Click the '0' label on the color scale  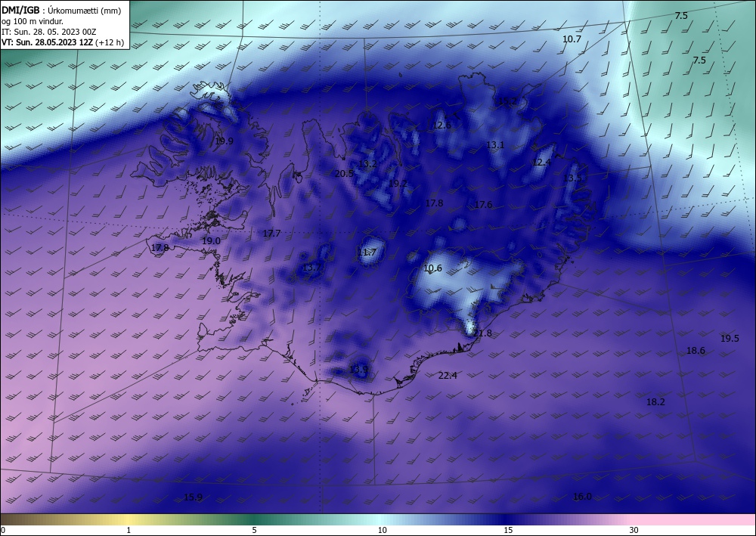tap(3, 530)
